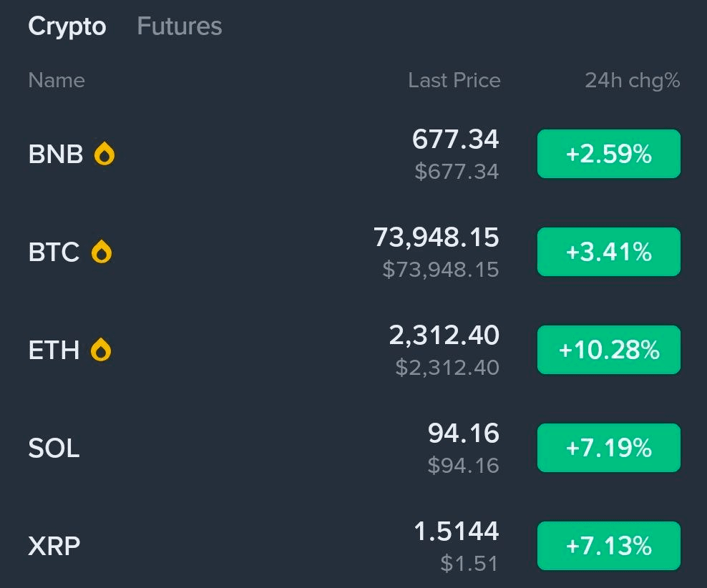The image size is (707, 588).
Task: Click ETH +10.28% change badge
Action: (608, 350)
